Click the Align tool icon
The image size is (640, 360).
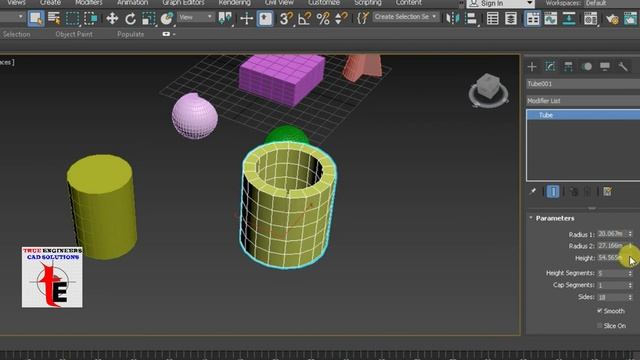tap(471, 18)
